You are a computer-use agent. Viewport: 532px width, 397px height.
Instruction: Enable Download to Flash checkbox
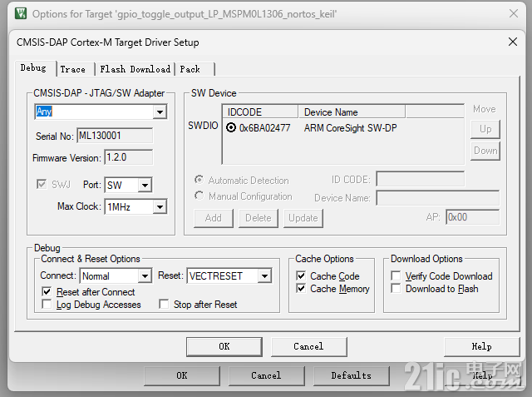click(x=396, y=288)
